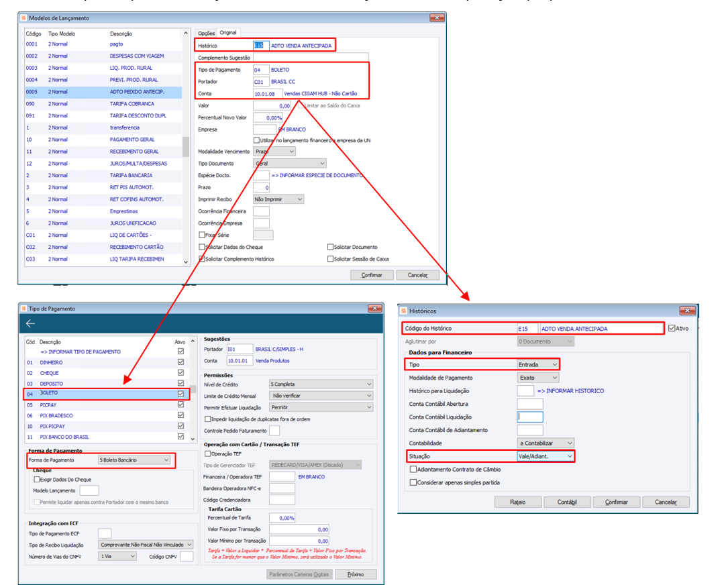Image resolution: width=728 pixels, height=585 pixels.
Task: Enable Adiantamento Contrato de Câmbio checkbox
Action: click(x=413, y=470)
